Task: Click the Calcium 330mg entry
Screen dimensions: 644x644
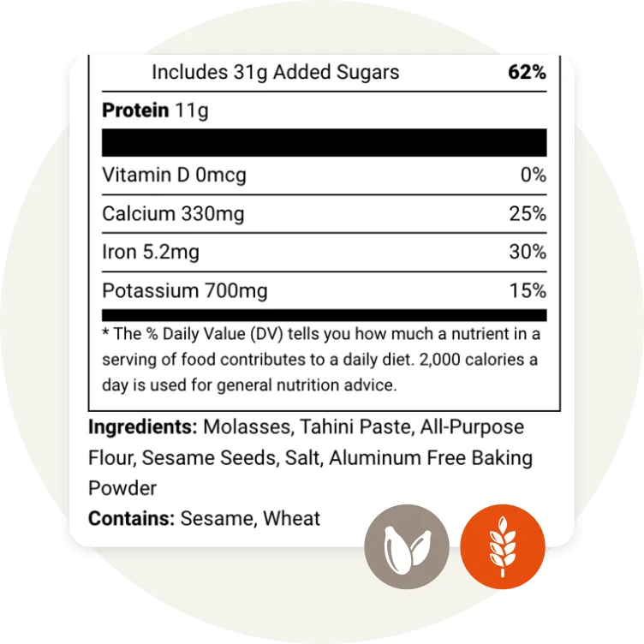Action: point(173,214)
